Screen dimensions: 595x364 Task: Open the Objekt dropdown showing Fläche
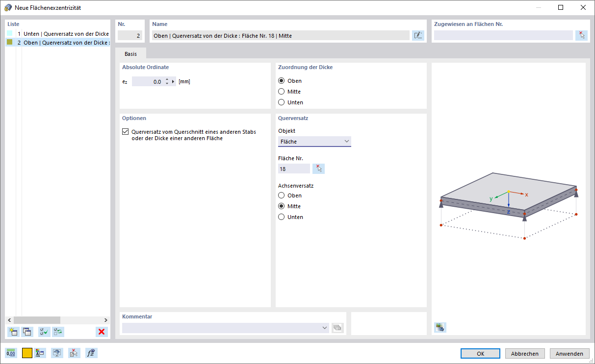click(314, 142)
